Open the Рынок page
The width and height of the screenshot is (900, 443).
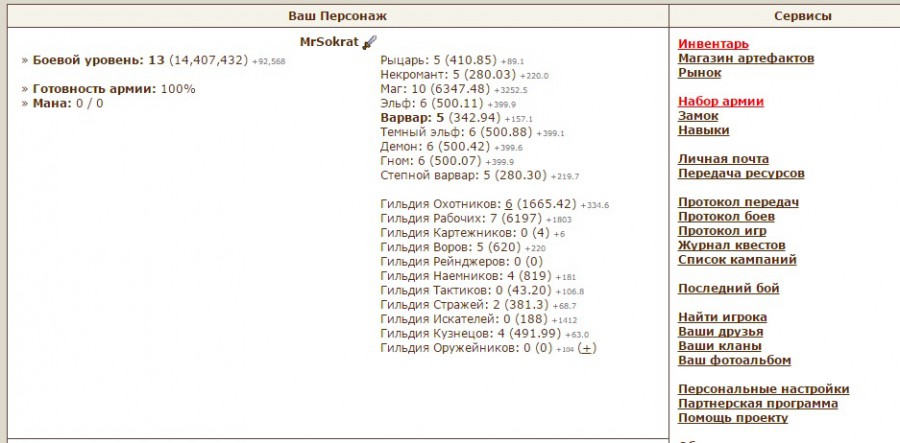pyautogui.click(x=700, y=73)
